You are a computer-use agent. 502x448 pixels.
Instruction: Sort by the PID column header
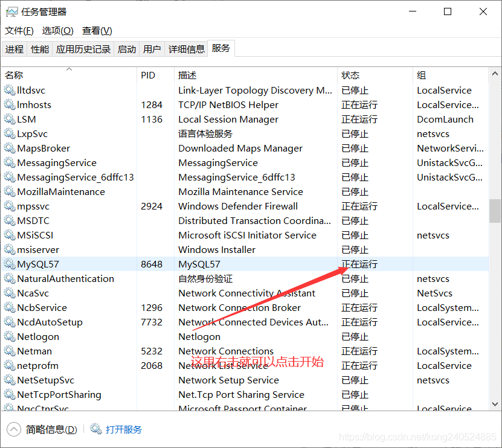click(156, 75)
